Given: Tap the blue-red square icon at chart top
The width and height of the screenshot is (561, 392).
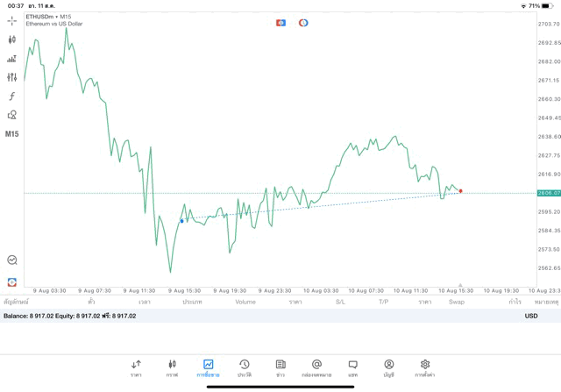Looking at the screenshot, I should 280,23.
